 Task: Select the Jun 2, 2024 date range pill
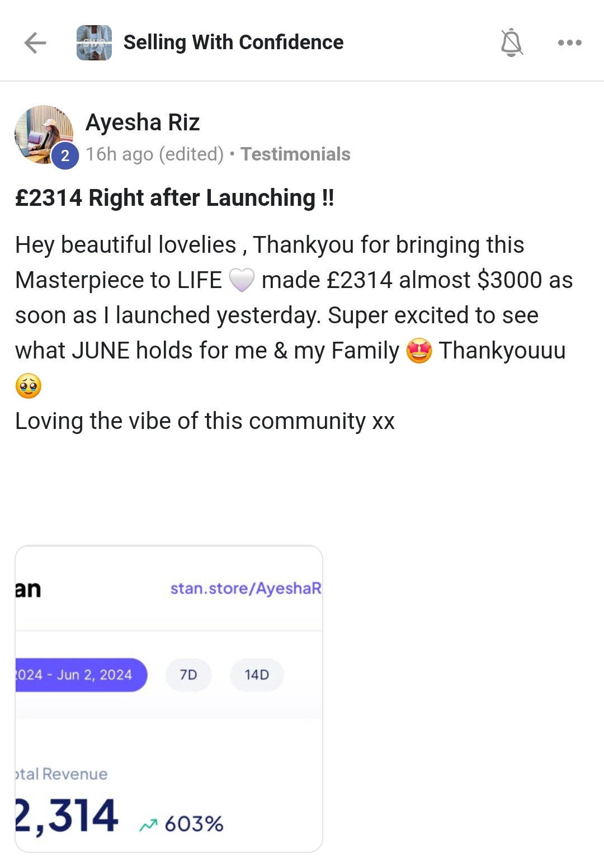coord(81,675)
